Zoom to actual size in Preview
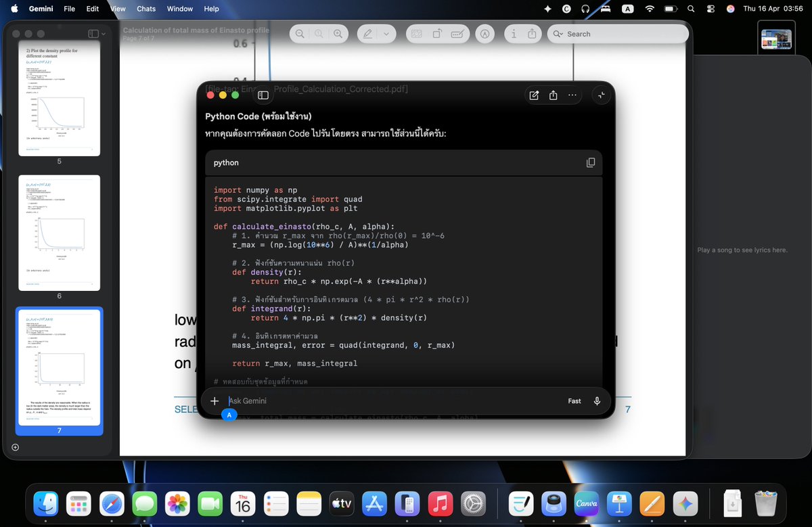This screenshot has height=527, width=812. (x=319, y=34)
